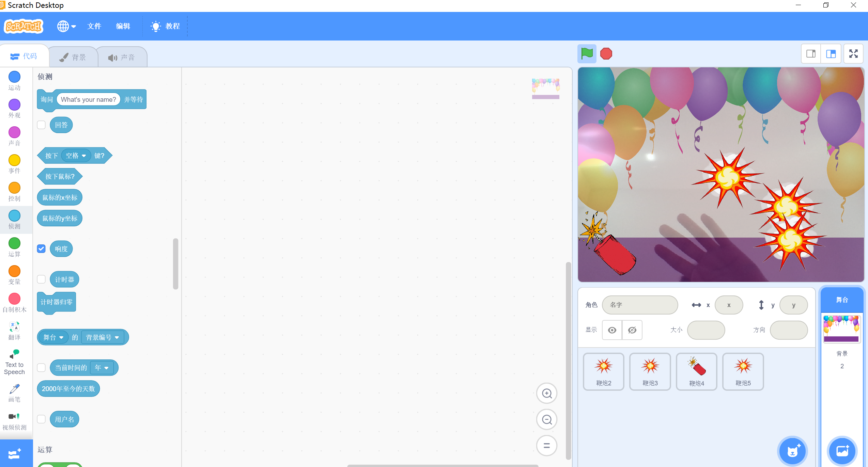Open the language globe dropdown
The height and width of the screenshot is (467, 868).
[x=66, y=26]
